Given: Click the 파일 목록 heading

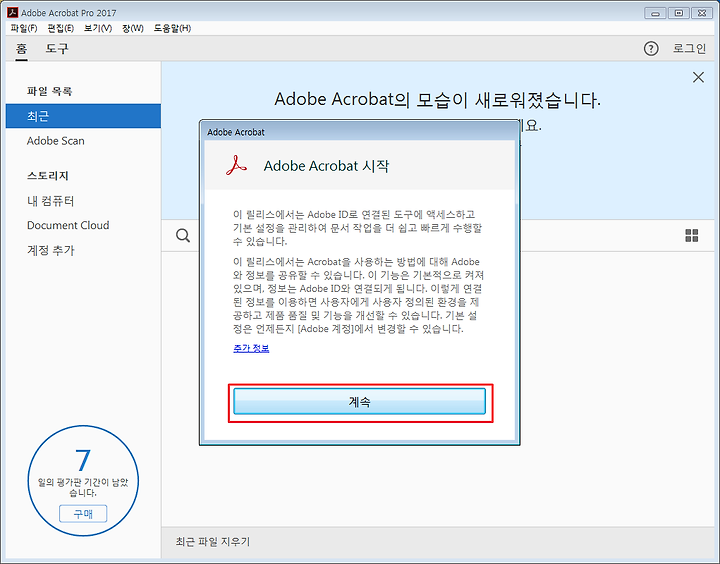Looking at the screenshot, I should (50, 91).
